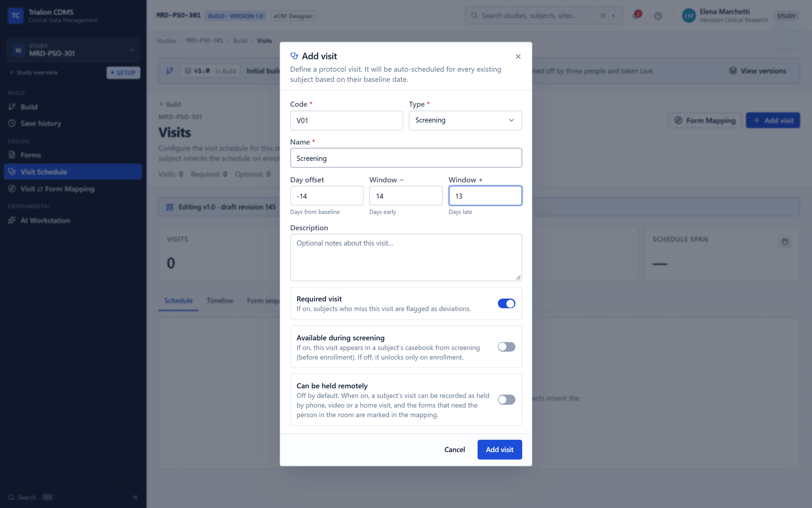
Task: Open Build in the sidebar
Action: pos(73,107)
